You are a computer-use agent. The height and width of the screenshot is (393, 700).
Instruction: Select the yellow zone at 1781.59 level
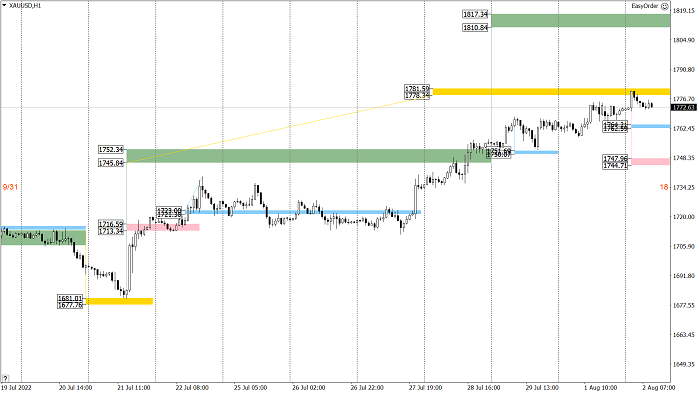[x=551, y=92]
